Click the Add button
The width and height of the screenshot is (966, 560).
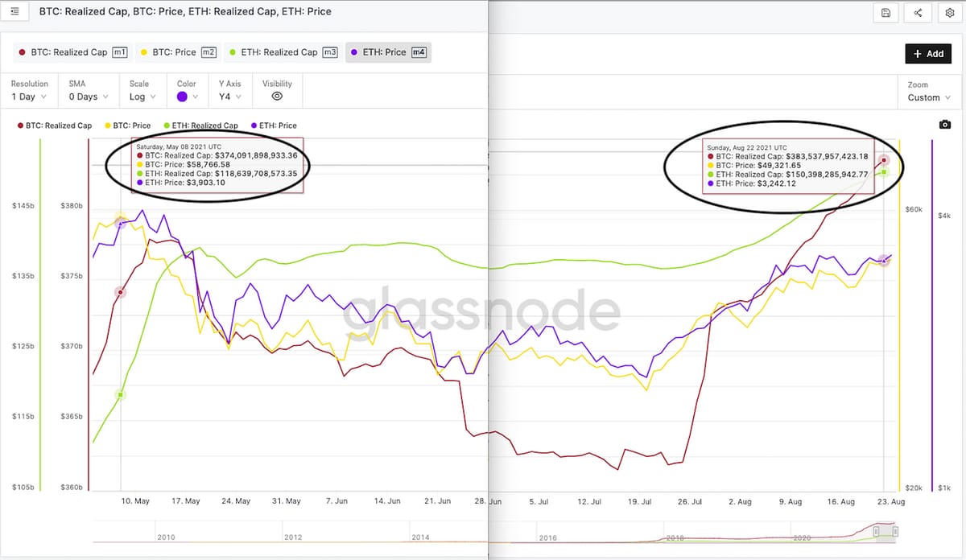pos(928,54)
